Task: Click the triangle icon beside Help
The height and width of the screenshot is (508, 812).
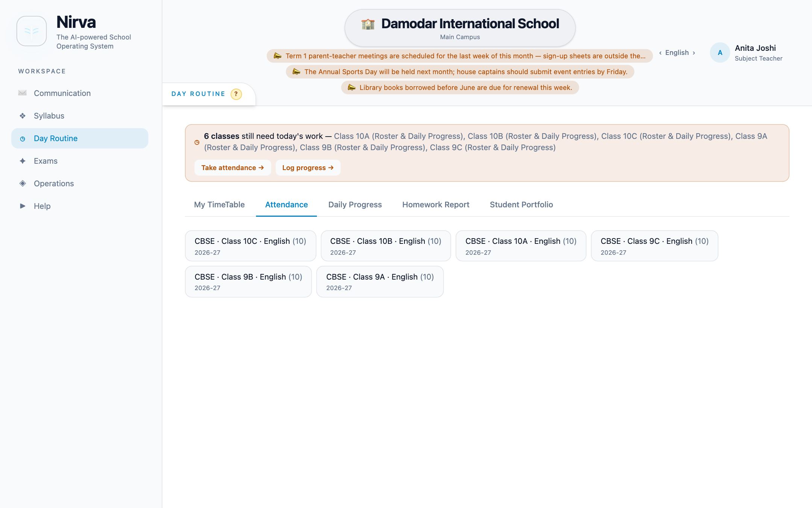Action: coord(23,206)
